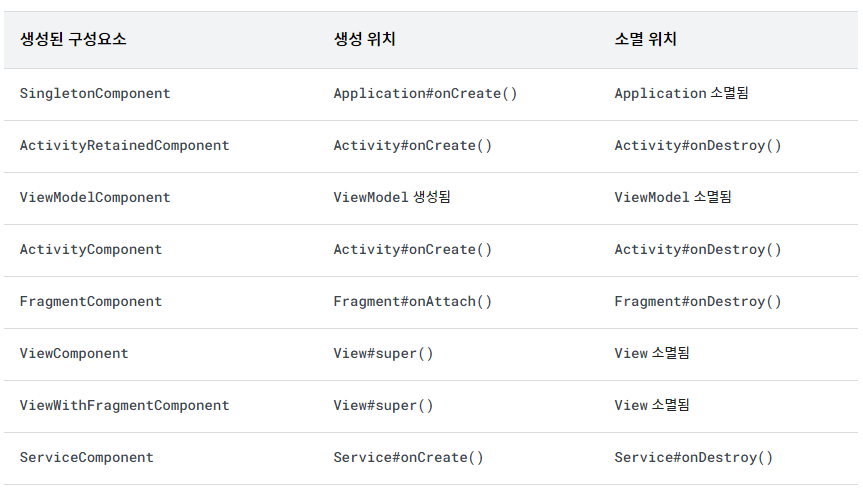Click Activity#onCreate() in ActivityRetainedComponent row

(x=413, y=145)
